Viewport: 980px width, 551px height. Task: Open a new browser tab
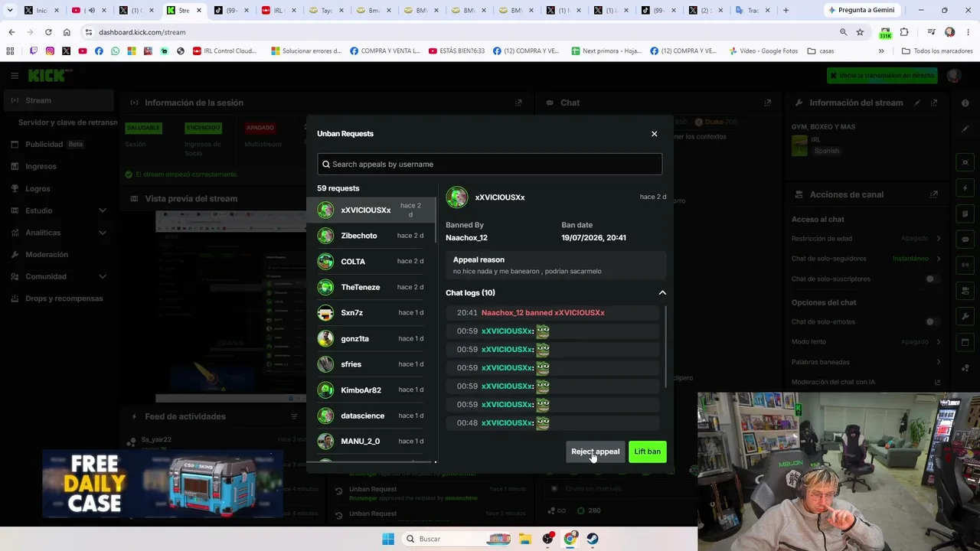click(786, 10)
